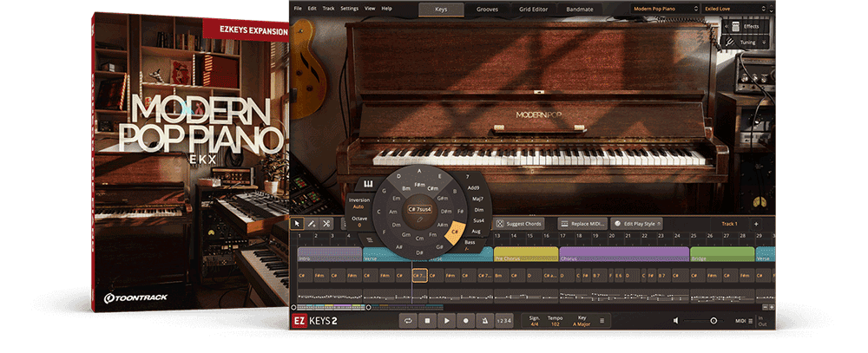Select the pencil draw tool

tap(312, 224)
